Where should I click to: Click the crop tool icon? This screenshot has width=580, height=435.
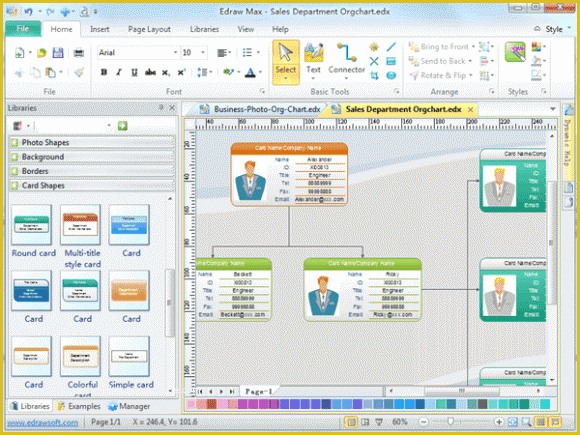[x=374, y=75]
